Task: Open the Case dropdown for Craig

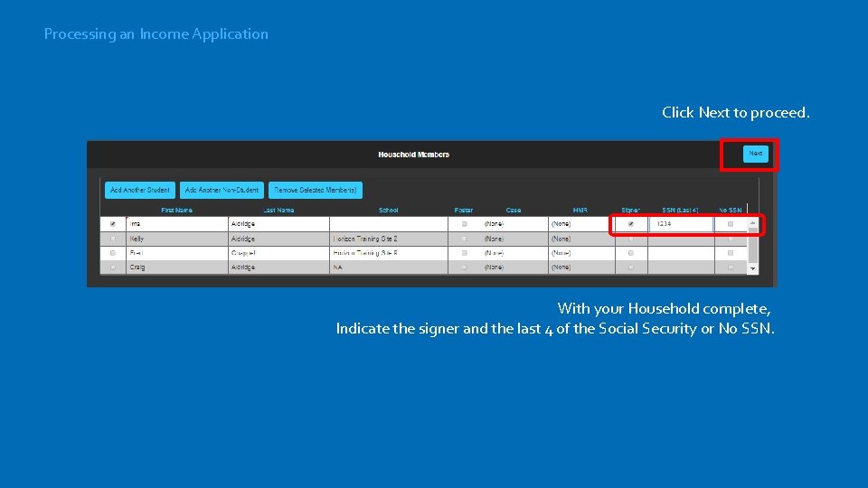Action: (x=514, y=267)
